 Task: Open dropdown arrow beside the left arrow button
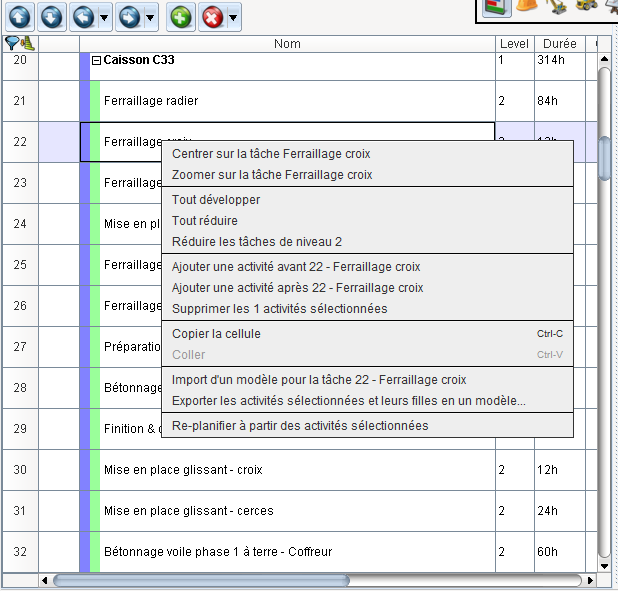pos(104,17)
